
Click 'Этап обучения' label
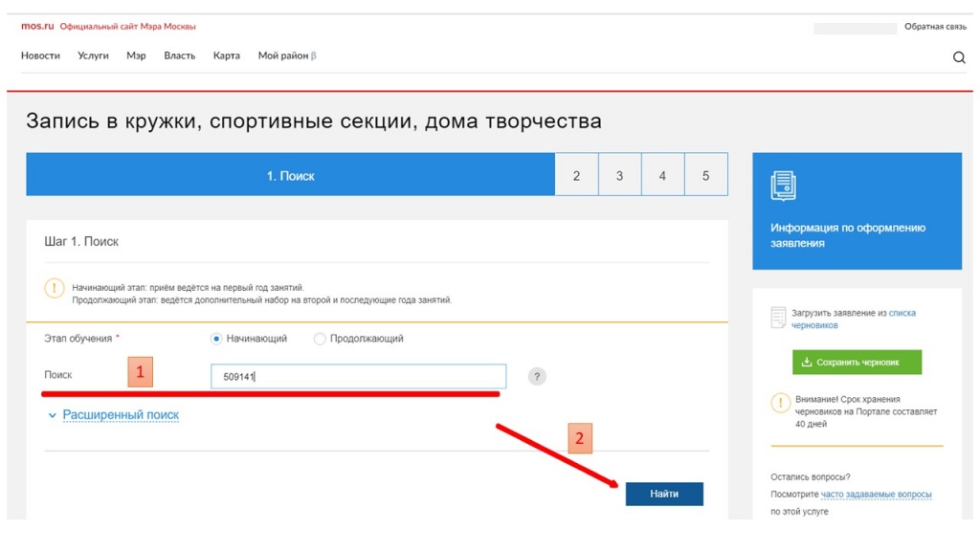tap(78, 339)
